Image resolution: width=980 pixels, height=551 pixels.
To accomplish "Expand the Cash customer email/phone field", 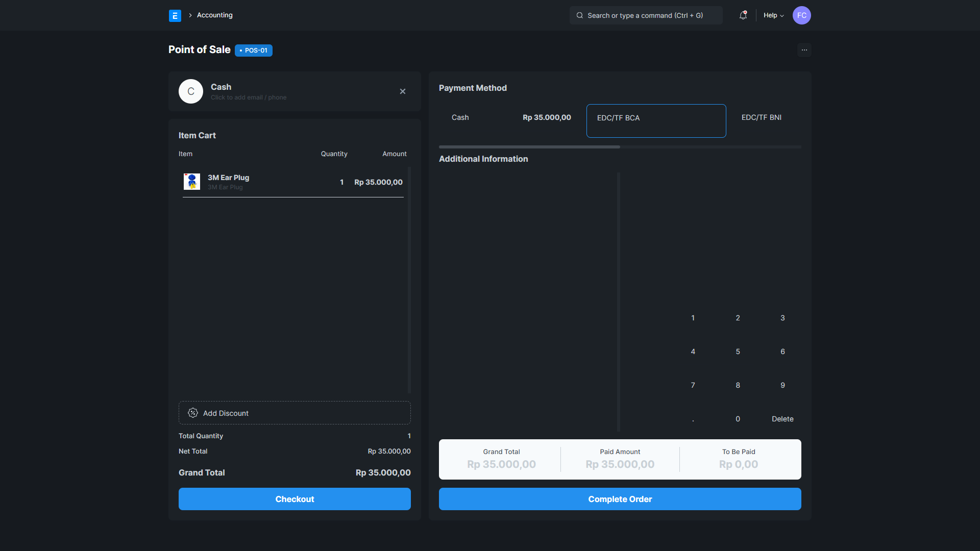I will [249, 97].
